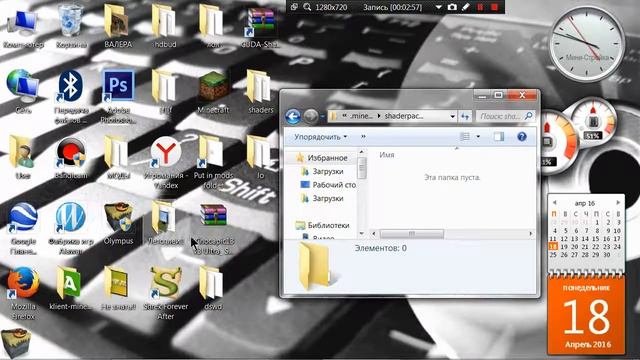Select the klient-mine folder icon
The height and width of the screenshot is (360, 640).
[x=70, y=288]
